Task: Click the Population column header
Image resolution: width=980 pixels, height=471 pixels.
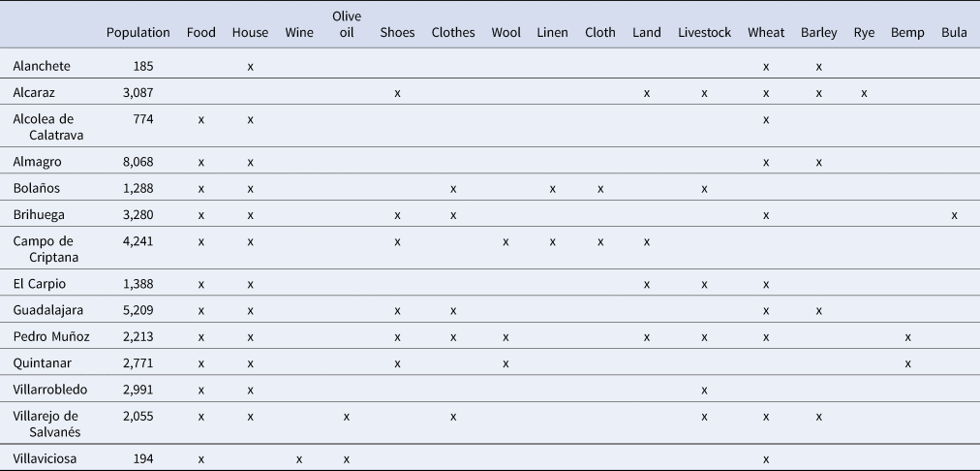Action: click(138, 33)
